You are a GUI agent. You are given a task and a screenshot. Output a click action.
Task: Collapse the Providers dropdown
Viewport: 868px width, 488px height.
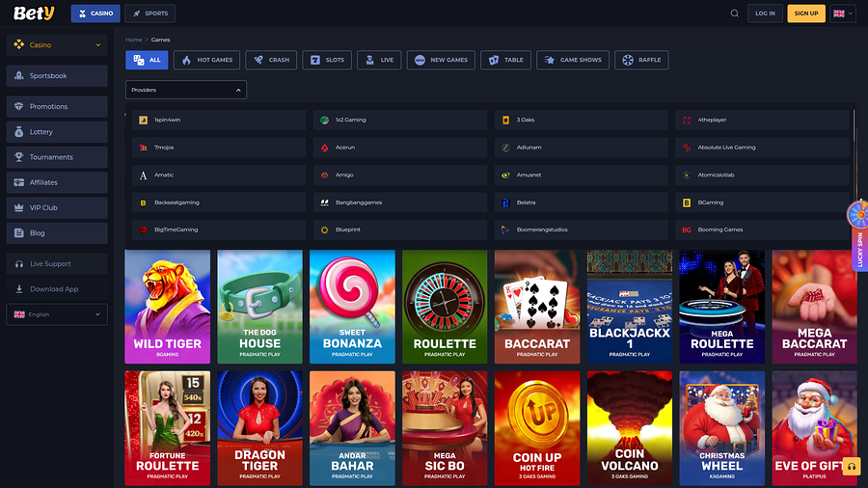186,90
